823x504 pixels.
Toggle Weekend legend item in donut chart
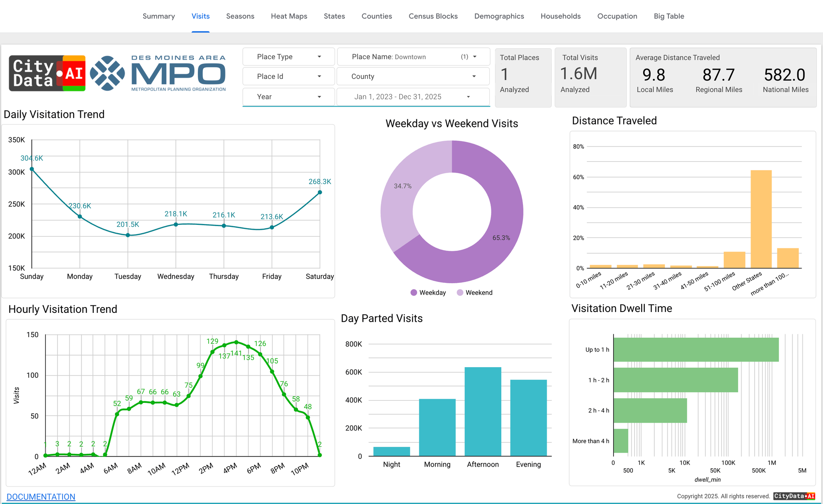tap(474, 293)
